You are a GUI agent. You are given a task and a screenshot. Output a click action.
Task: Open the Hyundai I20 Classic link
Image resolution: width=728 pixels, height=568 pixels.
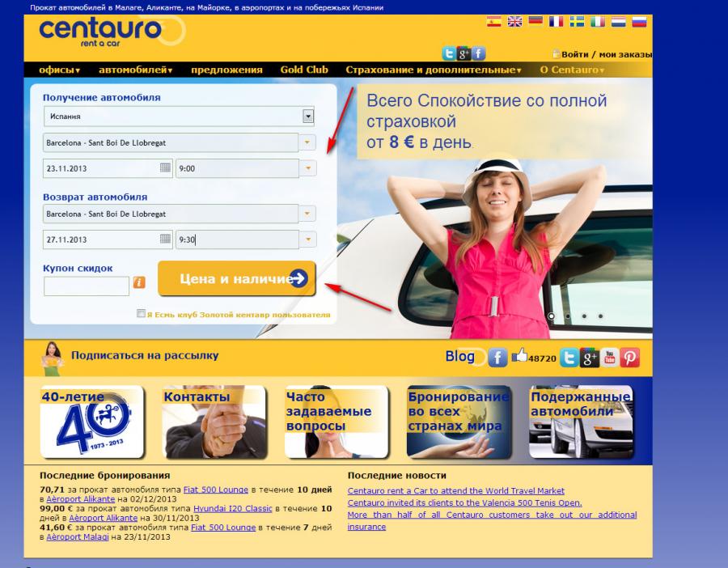(233, 508)
